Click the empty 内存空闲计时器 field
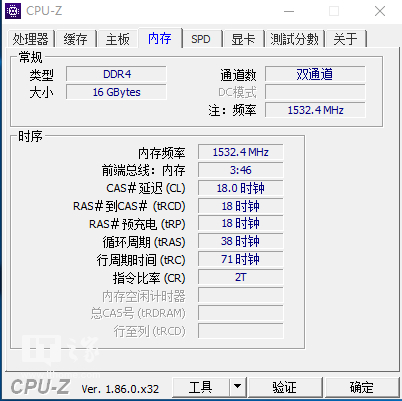The image size is (402, 401). click(241, 295)
